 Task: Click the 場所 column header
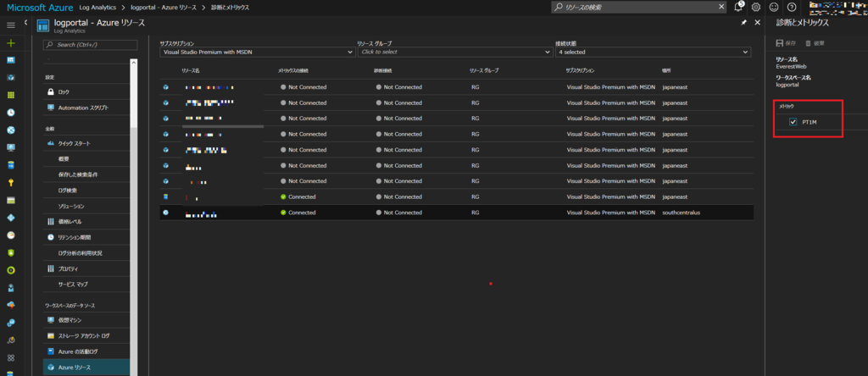click(x=666, y=71)
